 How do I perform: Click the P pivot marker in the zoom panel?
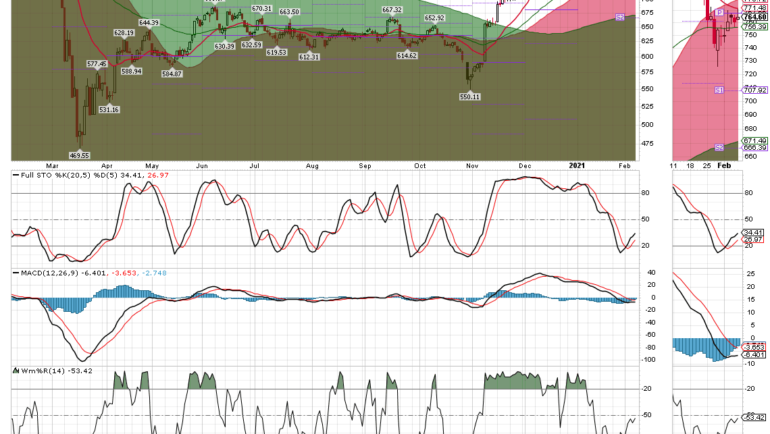719,12
